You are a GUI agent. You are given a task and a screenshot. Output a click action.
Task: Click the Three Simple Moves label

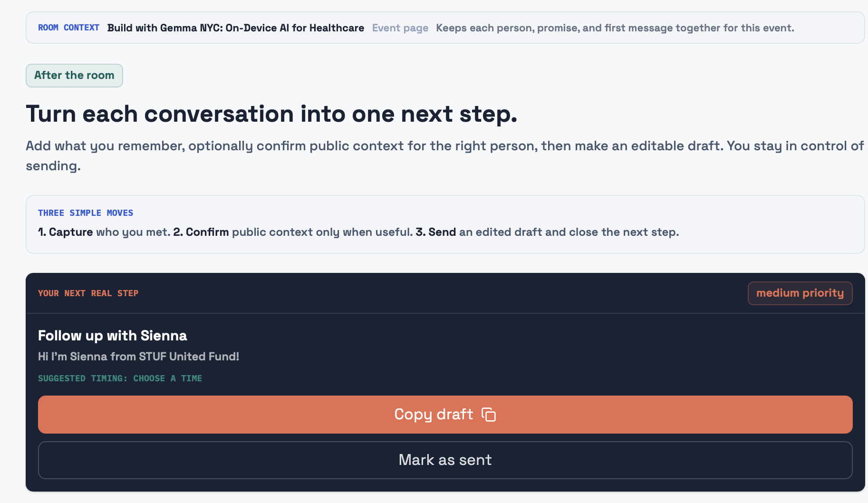[x=86, y=213]
